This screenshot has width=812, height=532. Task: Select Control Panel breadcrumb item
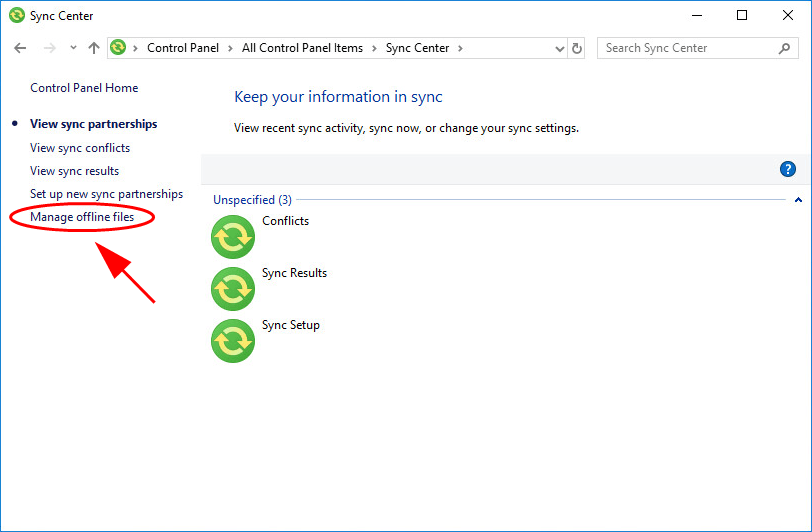(x=183, y=48)
